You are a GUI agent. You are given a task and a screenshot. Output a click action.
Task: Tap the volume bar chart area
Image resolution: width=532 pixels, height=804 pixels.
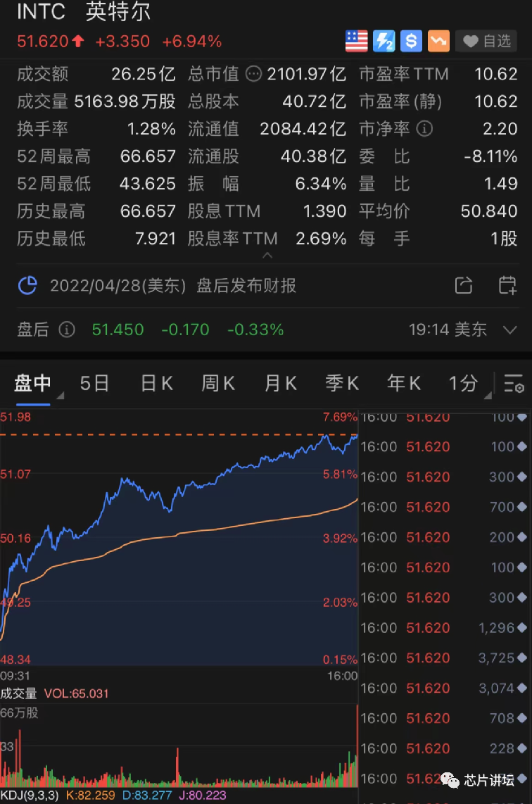point(178,746)
